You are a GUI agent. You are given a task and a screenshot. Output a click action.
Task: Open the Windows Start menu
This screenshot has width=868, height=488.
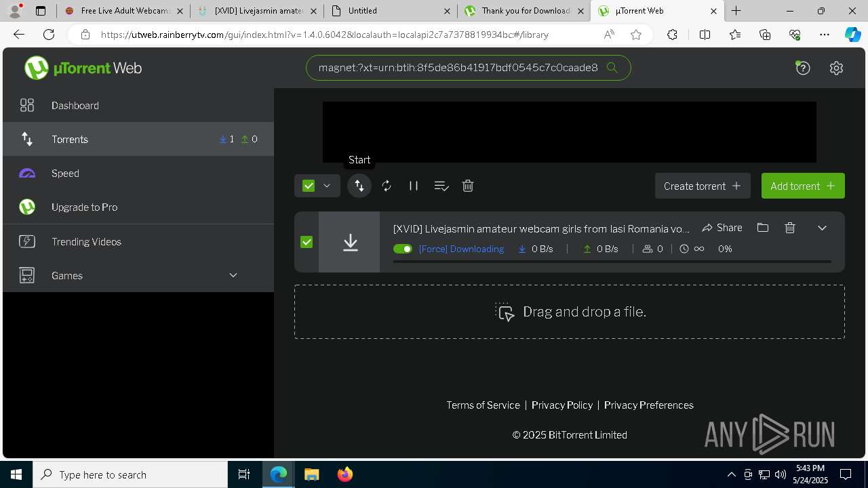coord(16,474)
